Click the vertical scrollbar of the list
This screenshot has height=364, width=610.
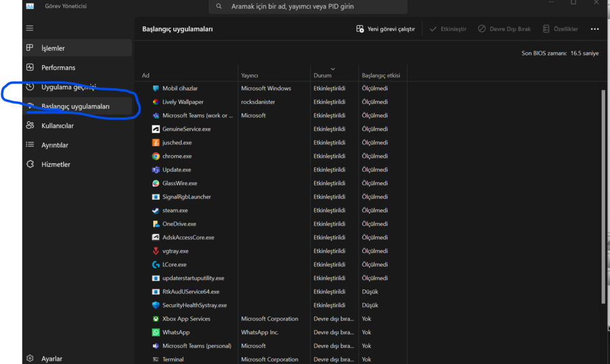tap(603, 197)
